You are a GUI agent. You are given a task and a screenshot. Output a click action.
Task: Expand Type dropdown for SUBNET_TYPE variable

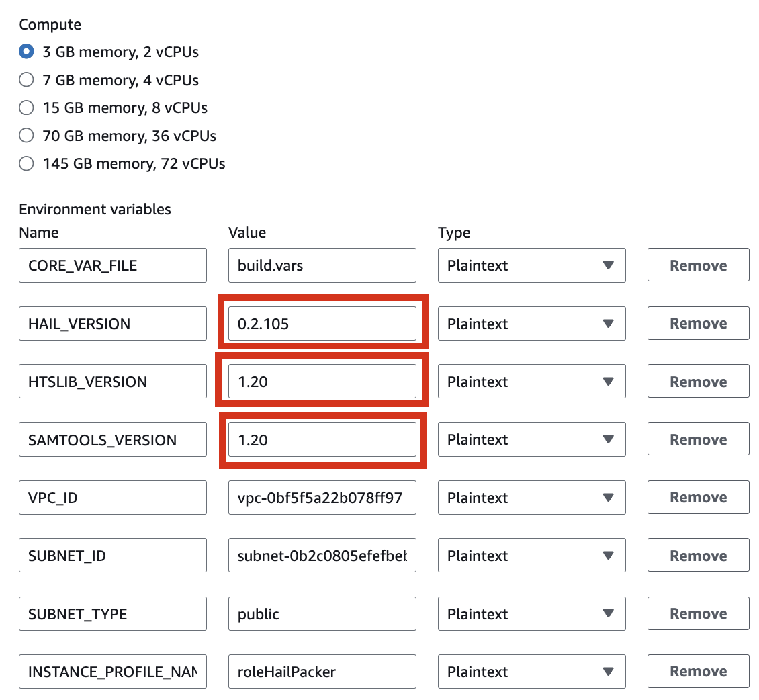point(531,614)
